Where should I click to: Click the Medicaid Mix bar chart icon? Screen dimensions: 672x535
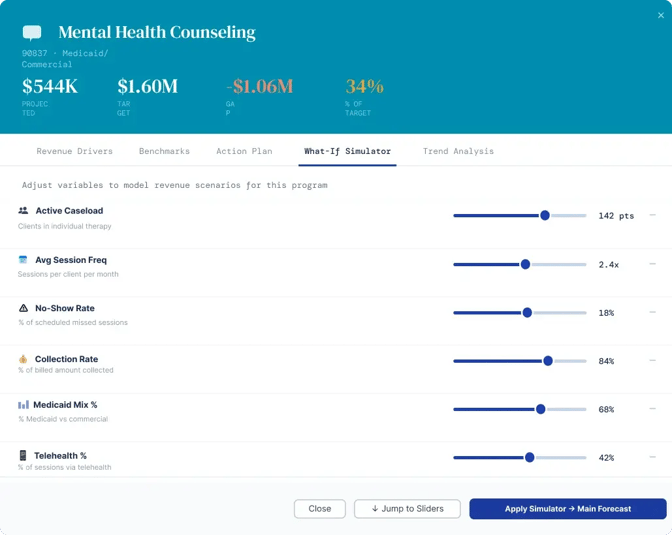coord(23,405)
